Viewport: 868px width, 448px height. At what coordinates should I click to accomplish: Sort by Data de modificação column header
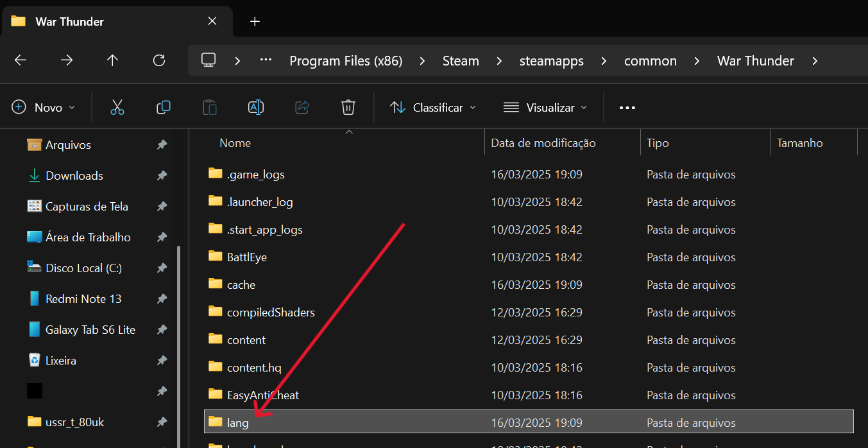coord(543,143)
